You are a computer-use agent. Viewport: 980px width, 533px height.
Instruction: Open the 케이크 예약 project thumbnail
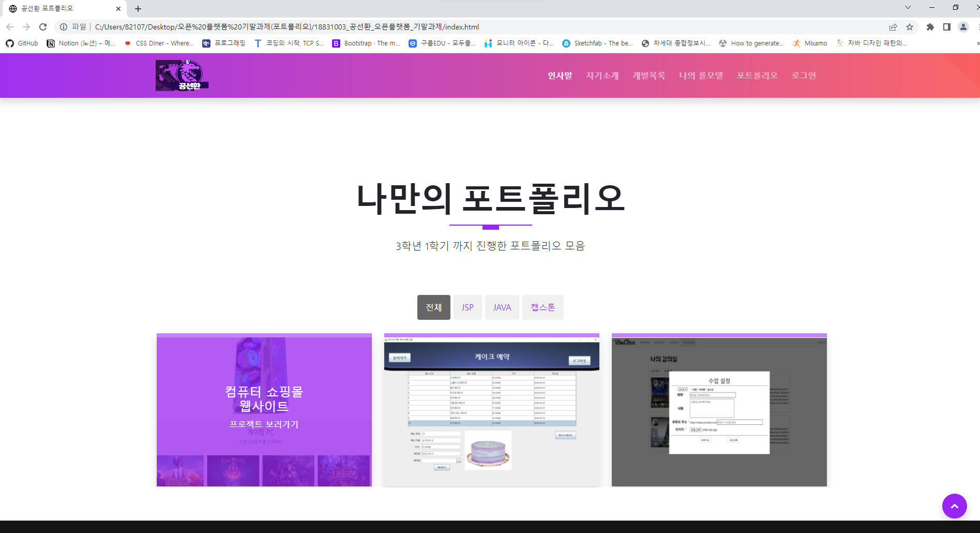[x=491, y=409]
